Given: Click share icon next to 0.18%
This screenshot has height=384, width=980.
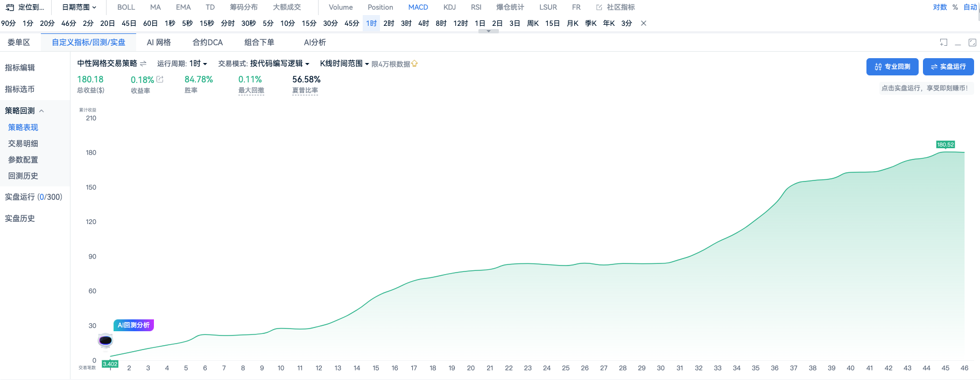Looking at the screenshot, I should [160, 79].
